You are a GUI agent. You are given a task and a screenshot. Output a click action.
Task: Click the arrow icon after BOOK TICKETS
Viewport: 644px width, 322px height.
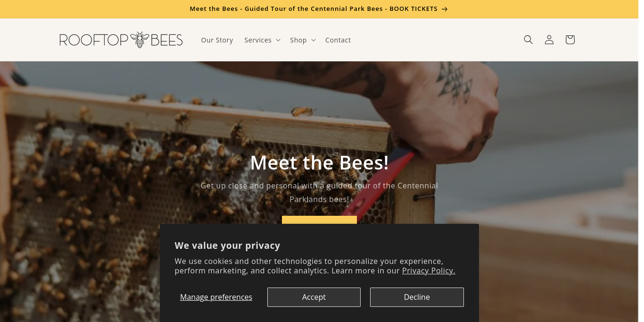click(445, 9)
